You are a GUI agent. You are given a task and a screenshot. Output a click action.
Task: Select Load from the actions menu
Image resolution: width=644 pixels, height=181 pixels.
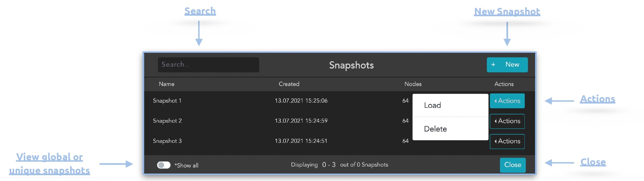pyautogui.click(x=432, y=105)
